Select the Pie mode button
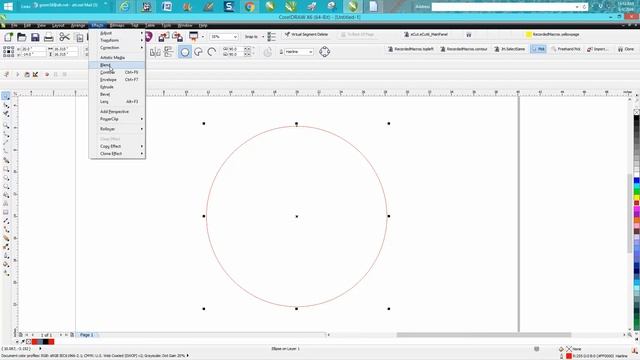640x360 pixels. (x=198, y=52)
